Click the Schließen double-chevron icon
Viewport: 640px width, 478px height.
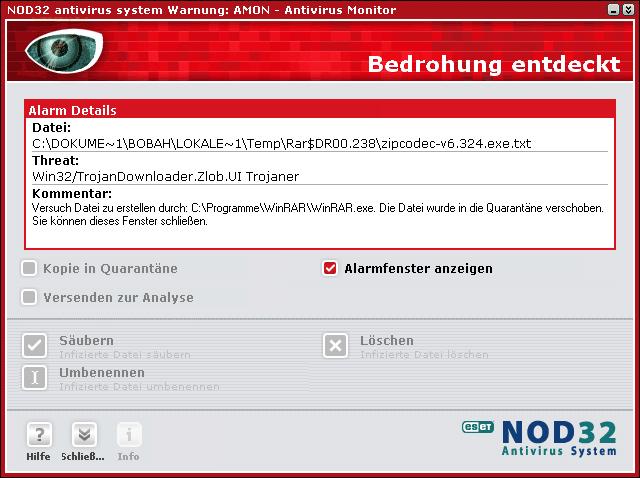[84, 434]
